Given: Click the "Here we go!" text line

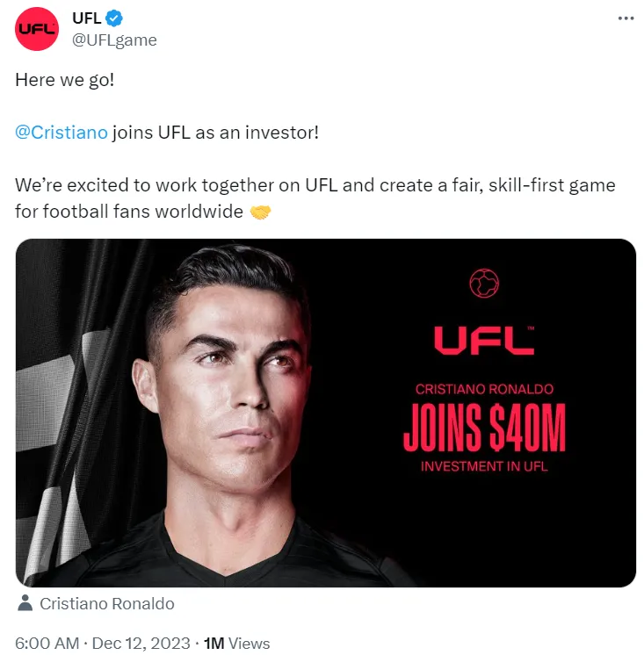Looking at the screenshot, I should tap(64, 79).
